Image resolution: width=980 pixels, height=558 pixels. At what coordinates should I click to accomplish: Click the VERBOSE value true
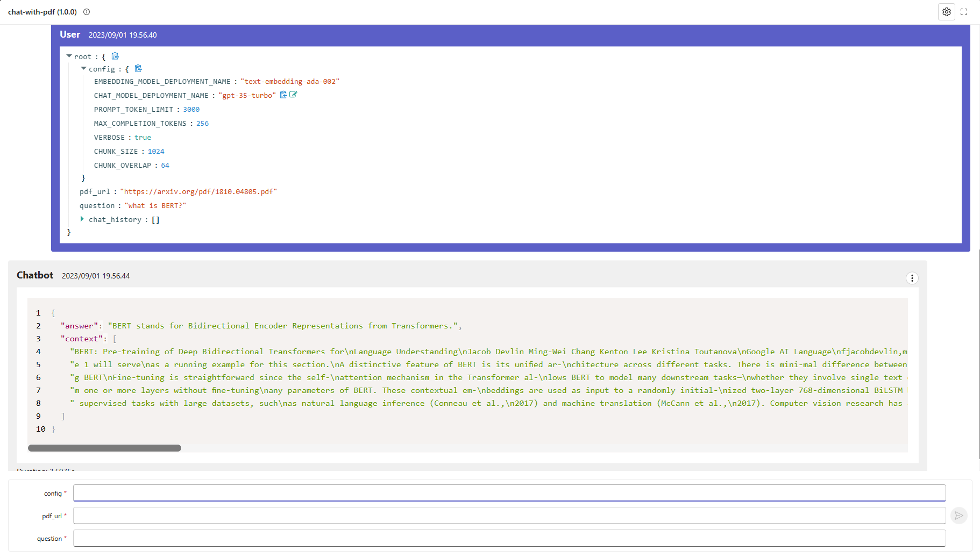[143, 137]
